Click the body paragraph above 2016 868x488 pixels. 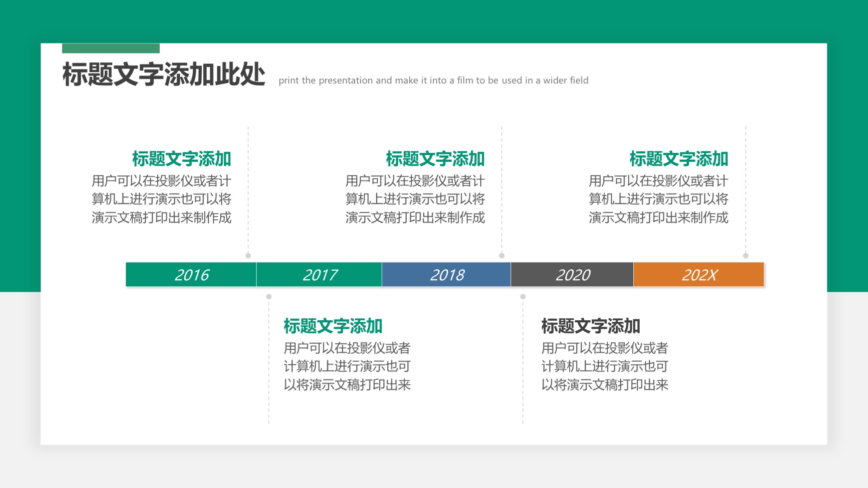pos(161,199)
